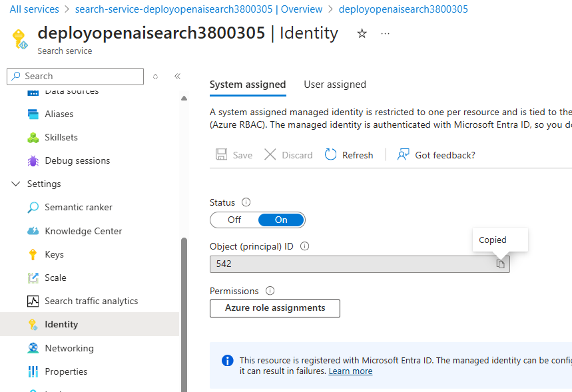Image resolution: width=572 pixels, height=392 pixels.
Task: Click the Save floppy disk icon
Action: tap(221, 154)
